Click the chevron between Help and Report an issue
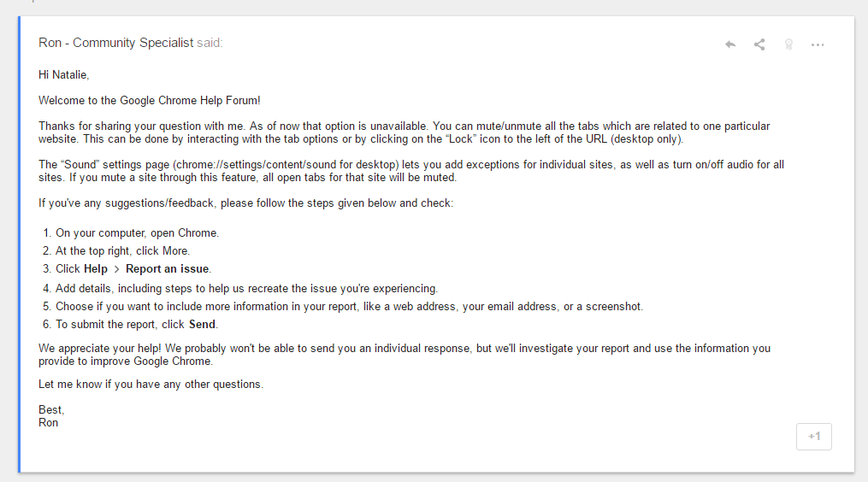The width and height of the screenshot is (868, 482). click(117, 269)
